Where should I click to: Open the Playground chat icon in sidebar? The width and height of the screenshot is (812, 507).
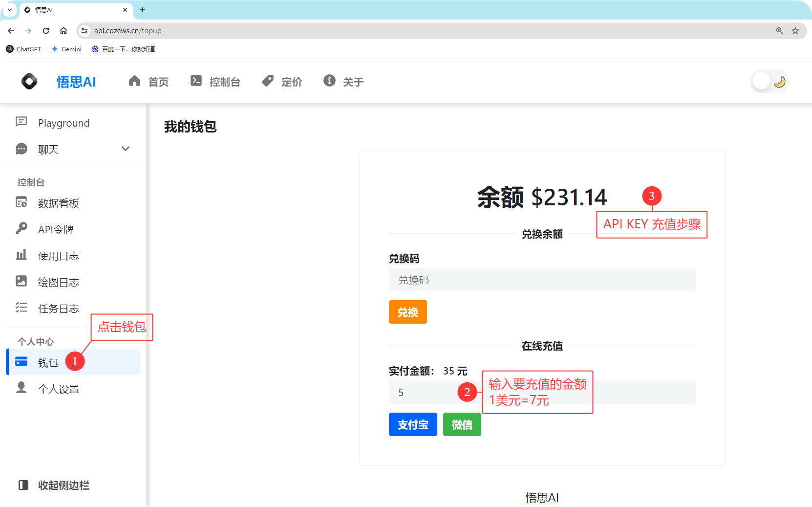21,122
